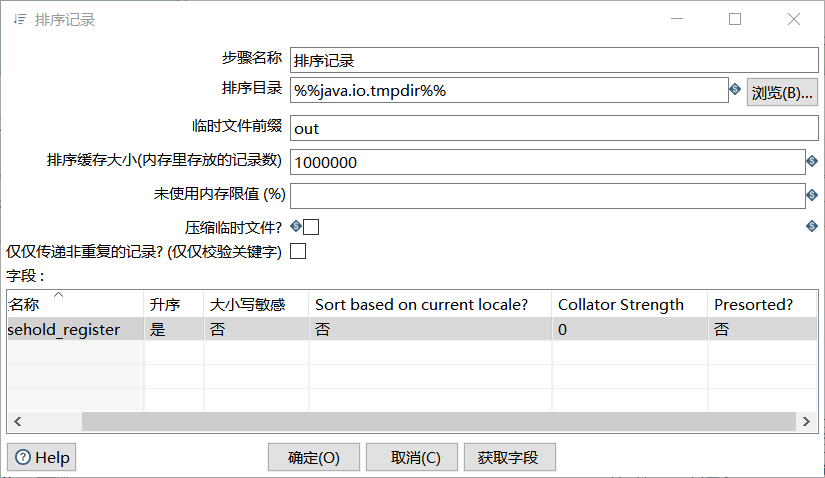This screenshot has height=478, width=825.
Task: Click the Sort based on current locale? header
Action: tap(430, 304)
